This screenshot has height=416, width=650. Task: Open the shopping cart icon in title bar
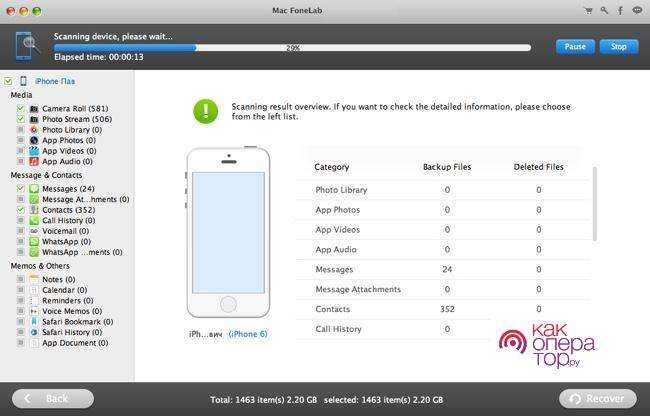click(588, 11)
